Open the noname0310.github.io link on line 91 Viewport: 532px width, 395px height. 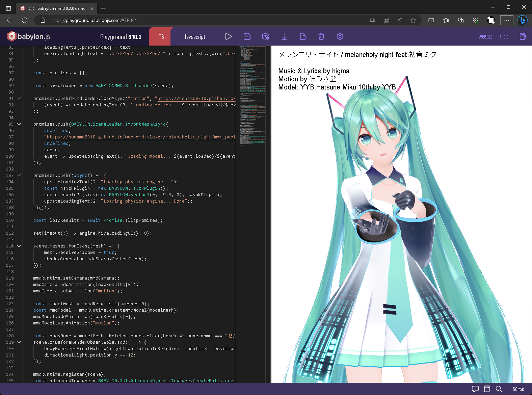pos(196,99)
